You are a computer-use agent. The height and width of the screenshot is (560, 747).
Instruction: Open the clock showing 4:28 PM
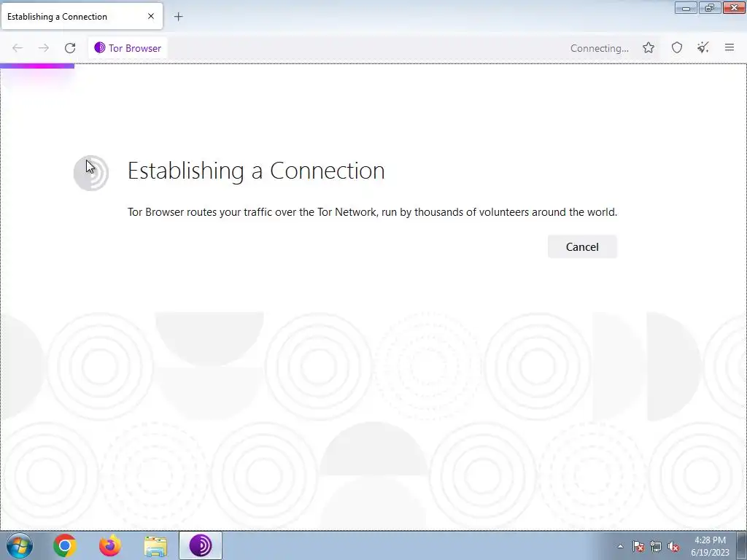click(710, 546)
